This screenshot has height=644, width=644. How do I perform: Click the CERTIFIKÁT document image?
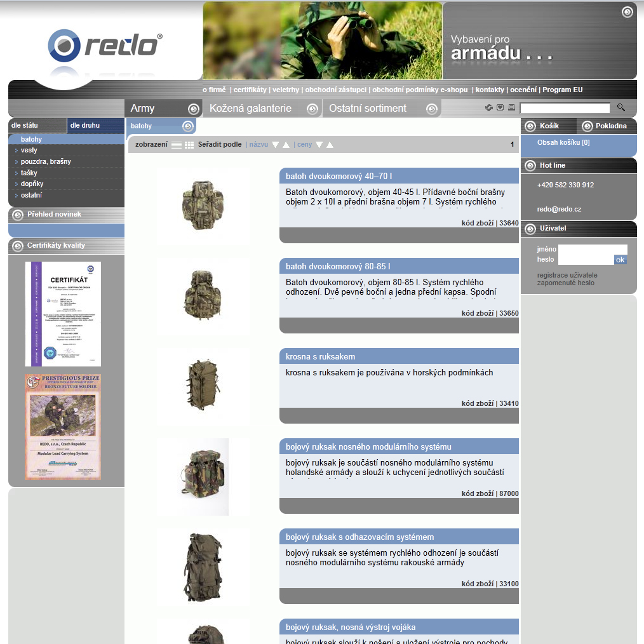tap(63, 314)
